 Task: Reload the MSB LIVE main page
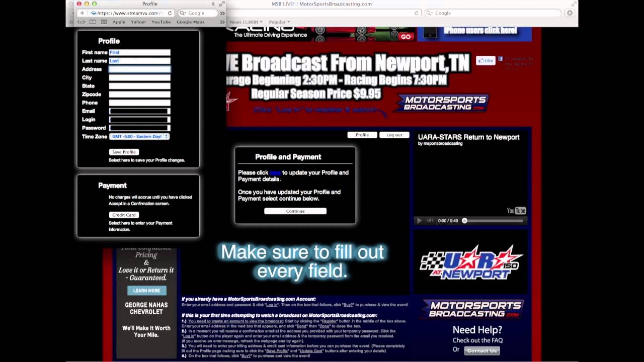coord(417,13)
